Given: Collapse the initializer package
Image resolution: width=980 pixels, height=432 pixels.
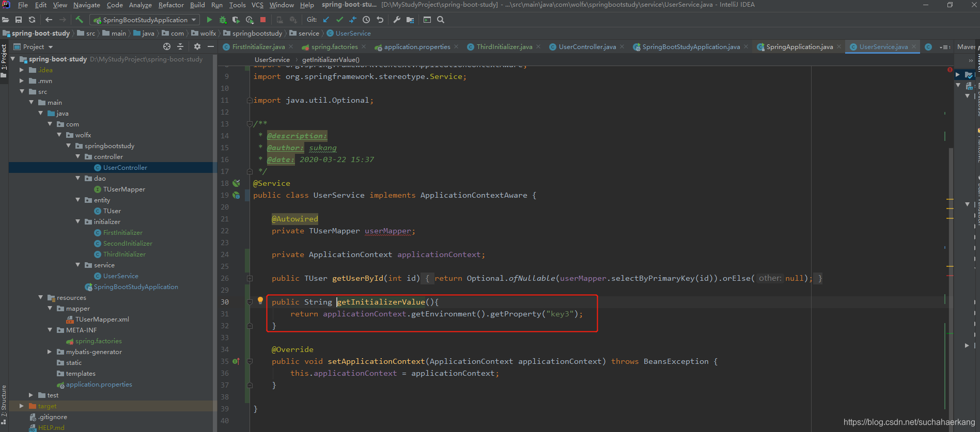Looking at the screenshot, I should (78, 221).
